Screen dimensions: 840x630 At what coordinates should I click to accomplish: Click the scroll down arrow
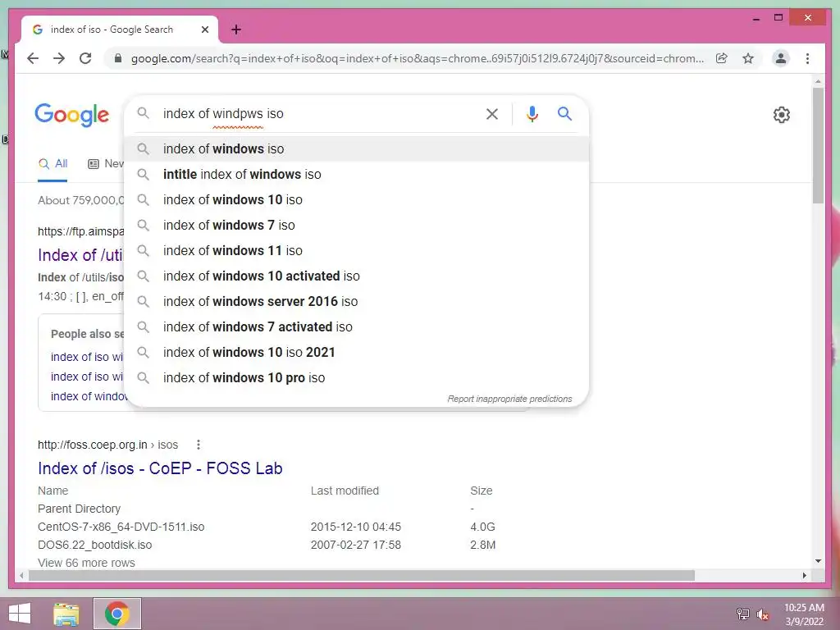click(x=818, y=561)
